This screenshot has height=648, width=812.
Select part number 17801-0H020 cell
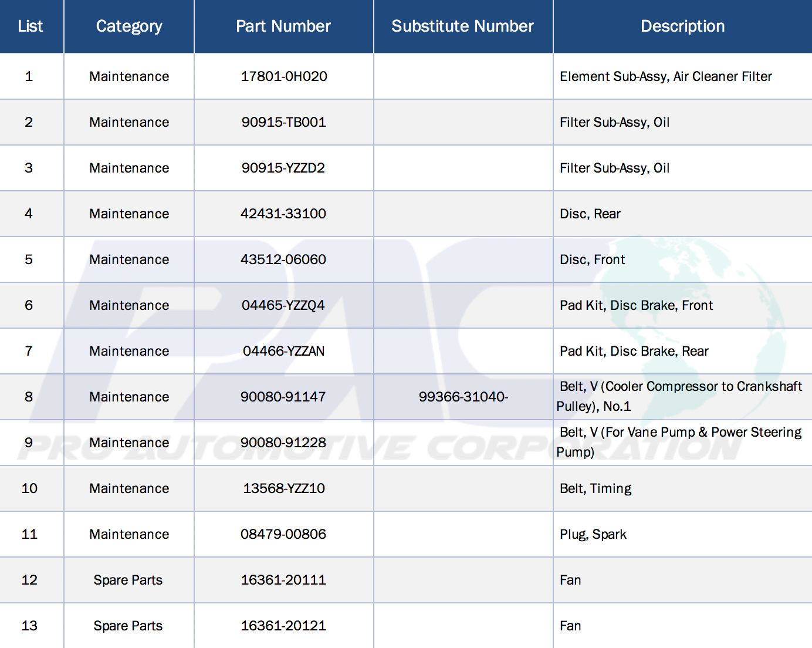[x=284, y=76]
